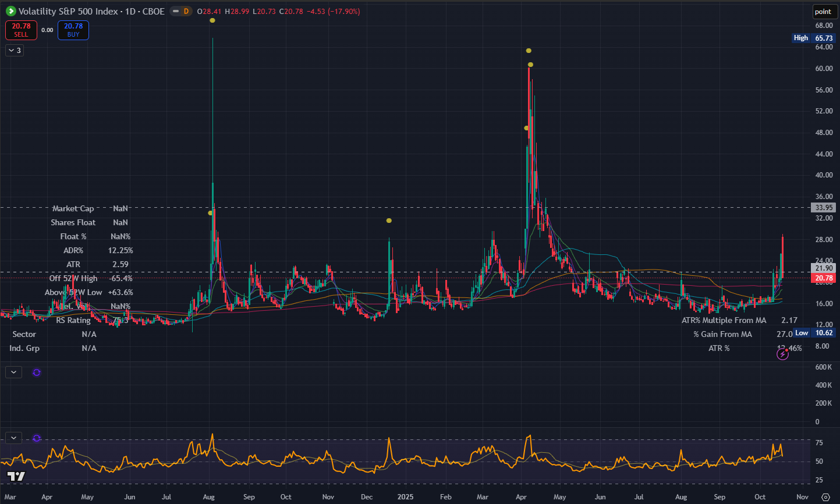
Task: Open chart settings hexagon gear icon
Action: pos(825,497)
